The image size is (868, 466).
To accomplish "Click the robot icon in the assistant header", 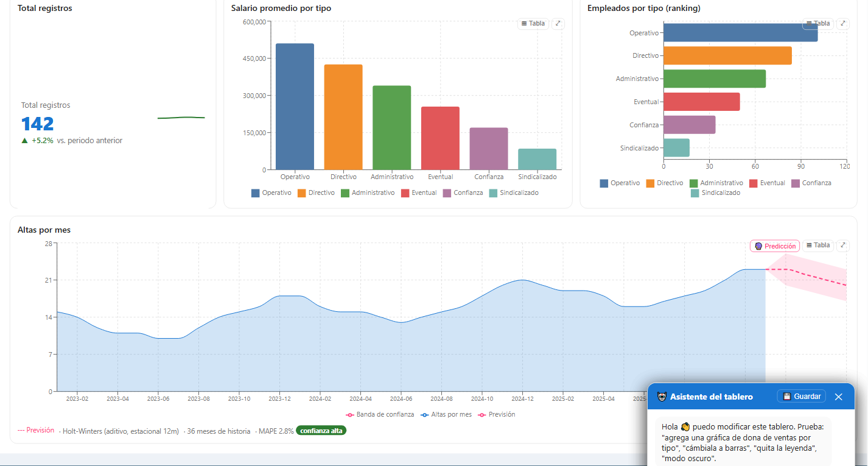I will pyautogui.click(x=662, y=397).
